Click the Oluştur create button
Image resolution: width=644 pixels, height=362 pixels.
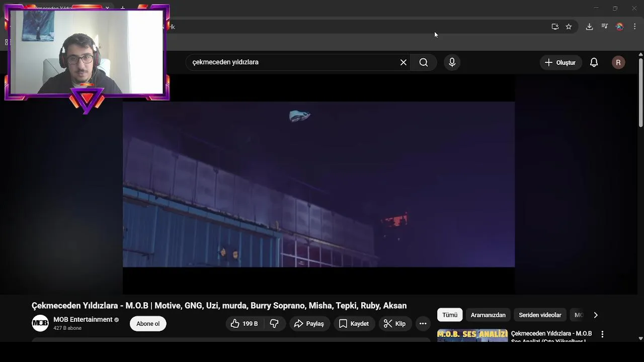pos(560,62)
